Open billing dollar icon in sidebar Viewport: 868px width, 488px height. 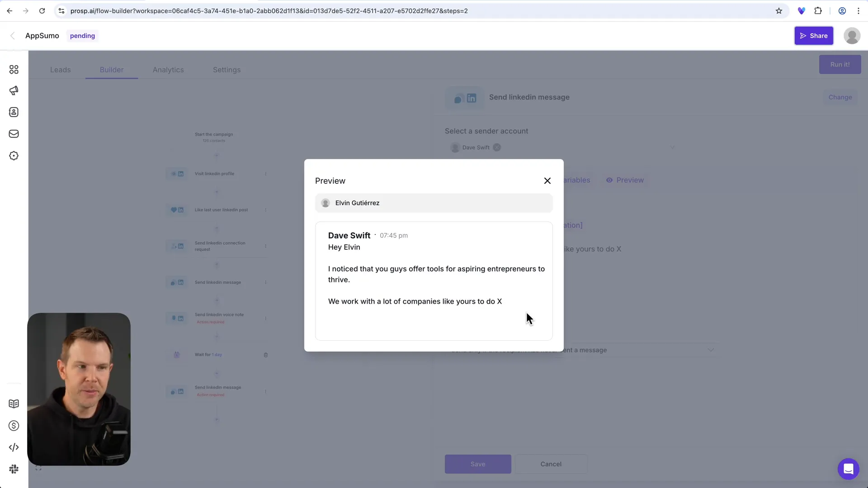coord(14,426)
